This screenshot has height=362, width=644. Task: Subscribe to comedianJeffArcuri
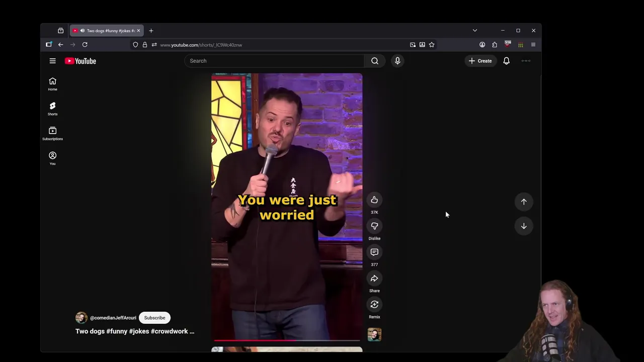[154, 318]
